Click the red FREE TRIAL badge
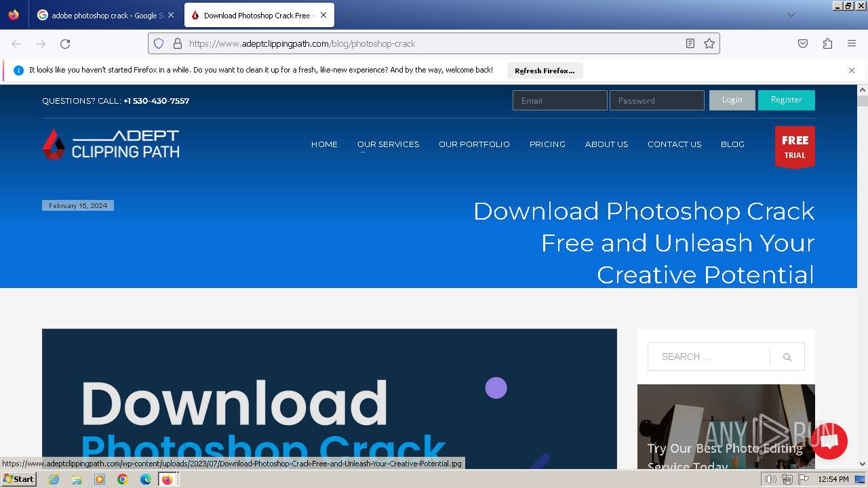868x488 pixels. 795,147
